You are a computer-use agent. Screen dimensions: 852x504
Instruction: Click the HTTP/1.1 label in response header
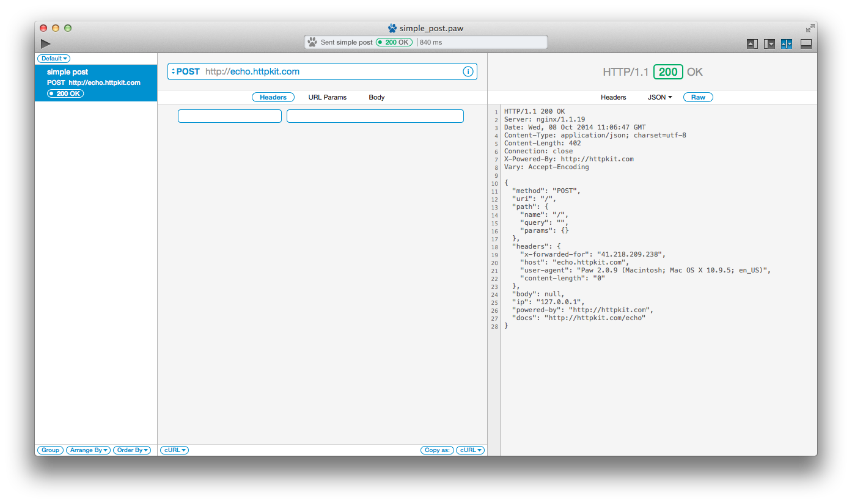(625, 71)
